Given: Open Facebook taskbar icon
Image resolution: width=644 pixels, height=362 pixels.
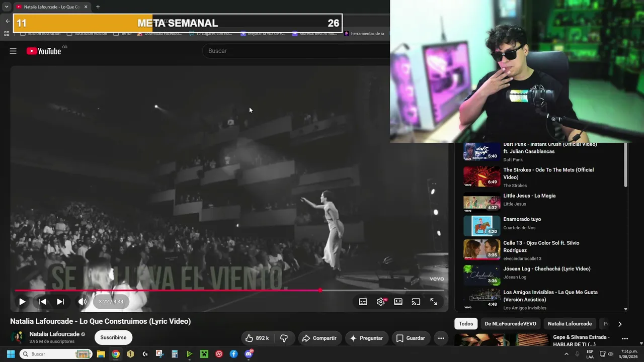Looking at the screenshot, I should pyautogui.click(x=234, y=354).
